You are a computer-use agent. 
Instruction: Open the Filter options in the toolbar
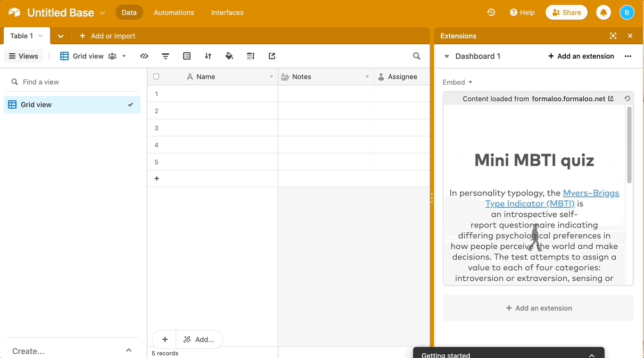click(x=166, y=56)
